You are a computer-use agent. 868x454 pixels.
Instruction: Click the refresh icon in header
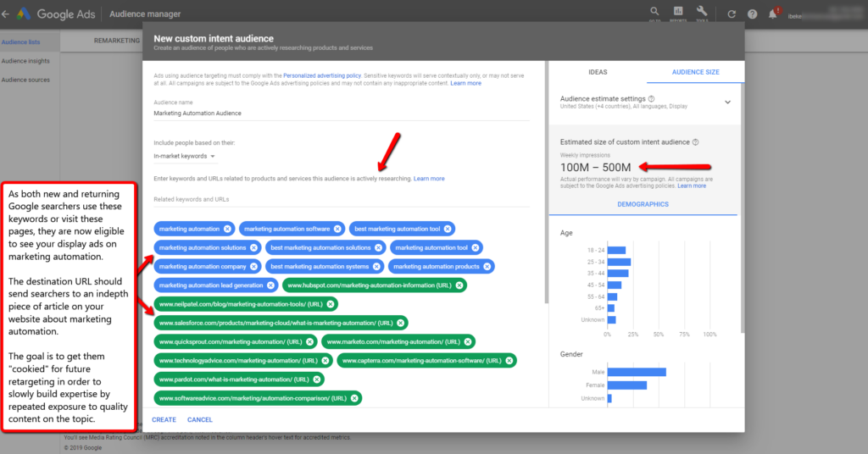click(732, 14)
